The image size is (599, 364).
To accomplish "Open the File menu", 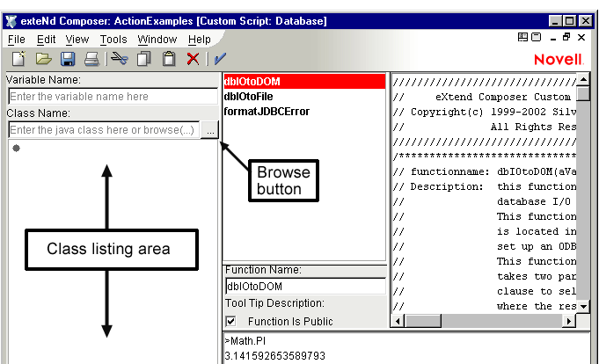I will pyautogui.click(x=17, y=40).
